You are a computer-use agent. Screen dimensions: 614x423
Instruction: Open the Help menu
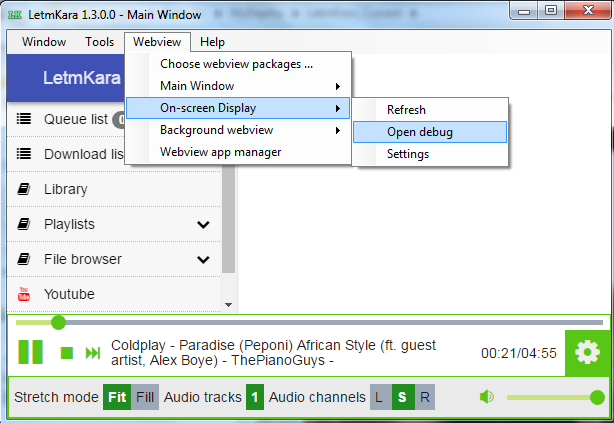(x=212, y=42)
